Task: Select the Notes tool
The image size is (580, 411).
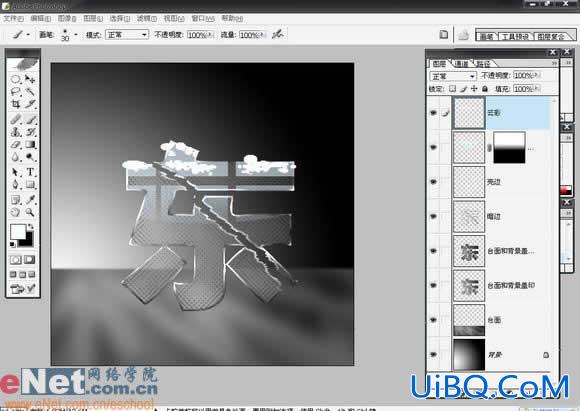Action: pos(16,200)
